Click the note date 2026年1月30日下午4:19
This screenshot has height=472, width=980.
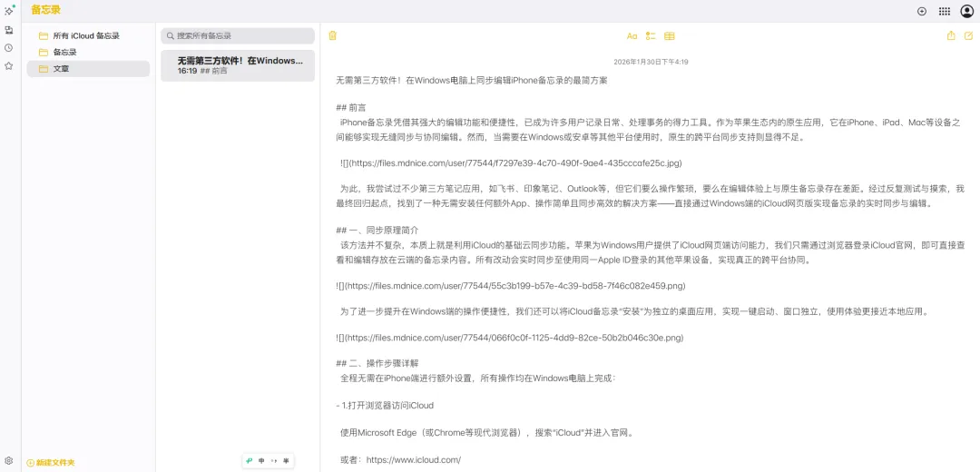[x=651, y=62]
